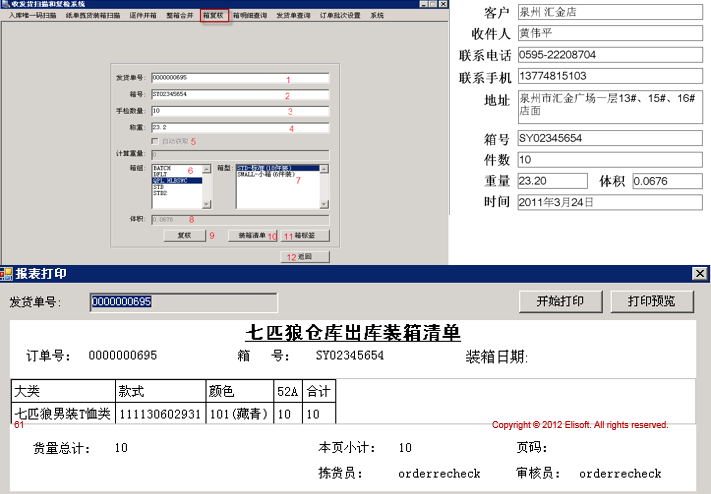This screenshot has height=494, width=711.
Task: Select BATCH in the 箱组 list
Action: pyautogui.click(x=162, y=168)
